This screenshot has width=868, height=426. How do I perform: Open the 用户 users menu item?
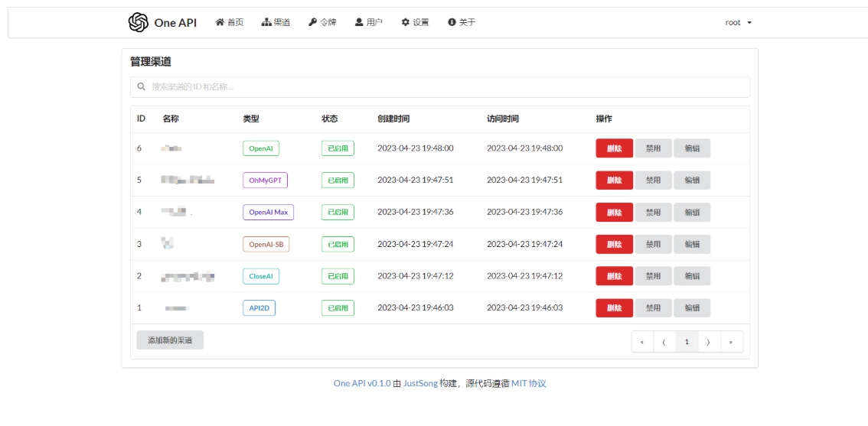tap(369, 23)
